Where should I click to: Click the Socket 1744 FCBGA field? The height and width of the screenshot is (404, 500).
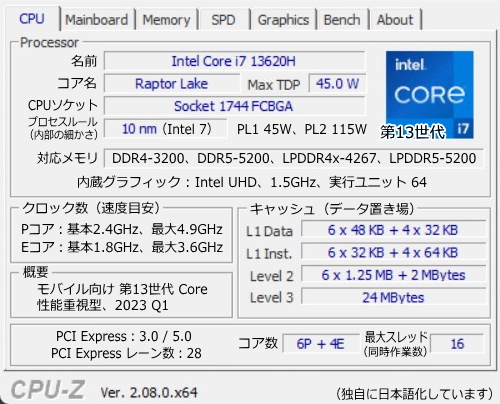pos(234,106)
